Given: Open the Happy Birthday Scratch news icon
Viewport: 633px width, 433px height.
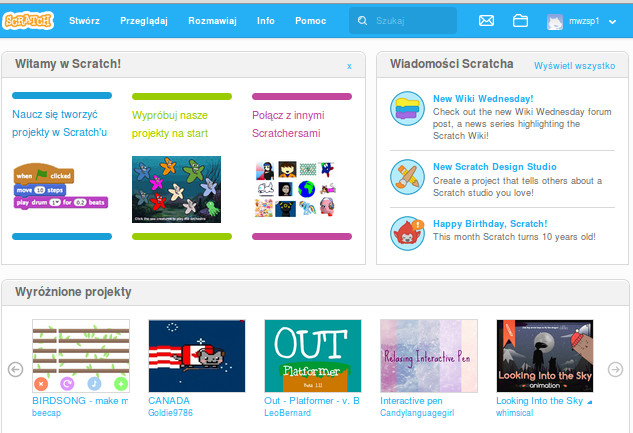Looking at the screenshot, I should pos(407,233).
